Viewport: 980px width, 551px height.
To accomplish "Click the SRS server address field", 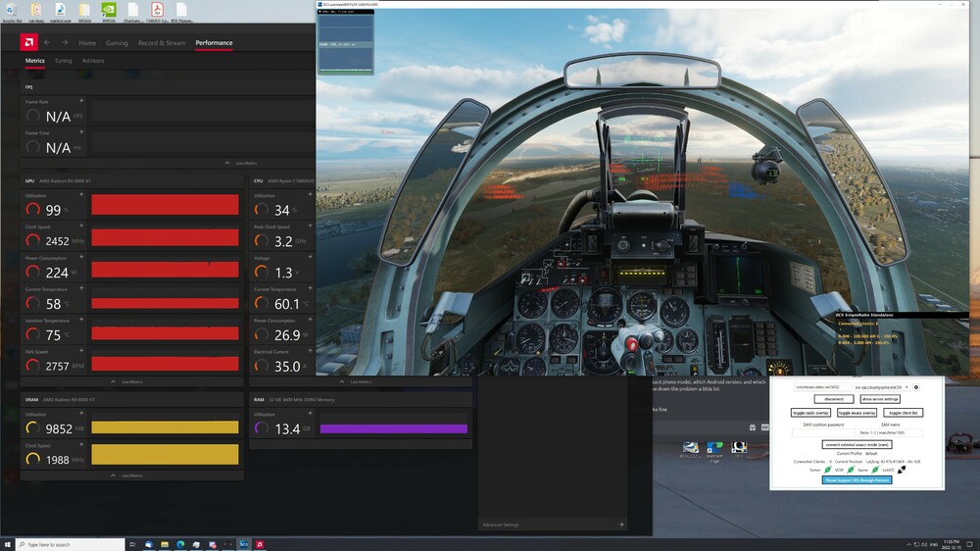I will click(822, 387).
